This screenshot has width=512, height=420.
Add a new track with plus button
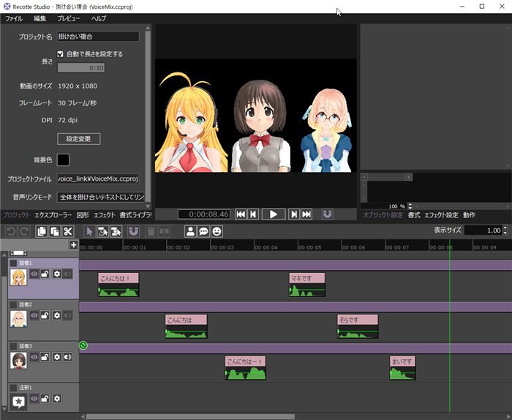coord(73,244)
